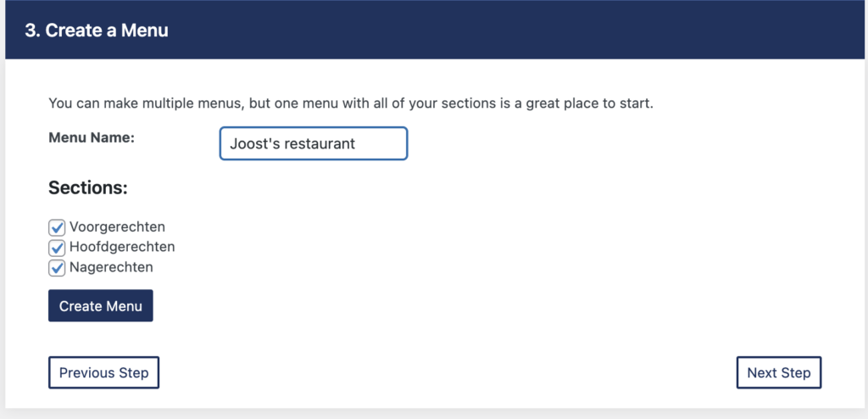Screen dimensions: 868x419
Task: Click the Hoofdgerechten label text
Action: point(122,247)
